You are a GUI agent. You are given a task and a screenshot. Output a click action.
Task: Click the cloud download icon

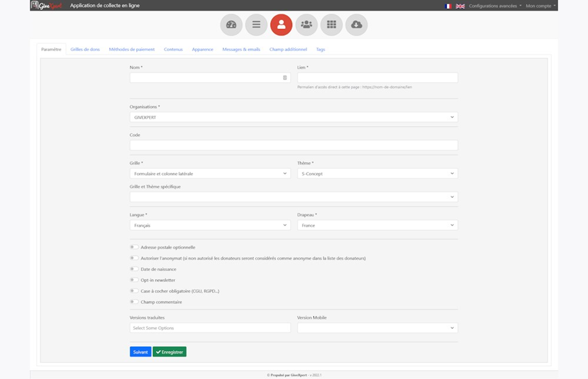coord(356,25)
